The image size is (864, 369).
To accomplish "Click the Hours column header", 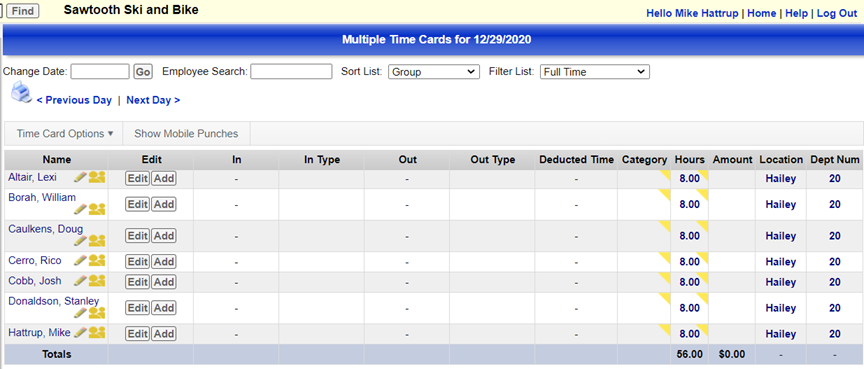I will tap(689, 160).
